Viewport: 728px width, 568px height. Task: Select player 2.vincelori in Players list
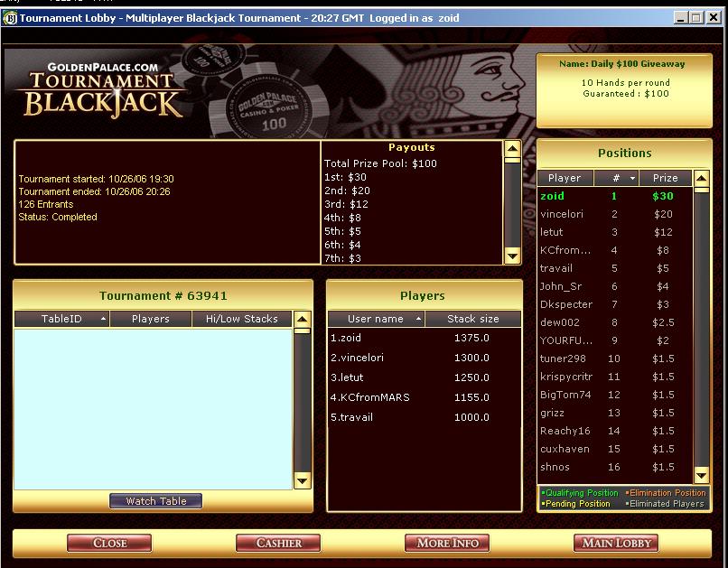coord(424,358)
